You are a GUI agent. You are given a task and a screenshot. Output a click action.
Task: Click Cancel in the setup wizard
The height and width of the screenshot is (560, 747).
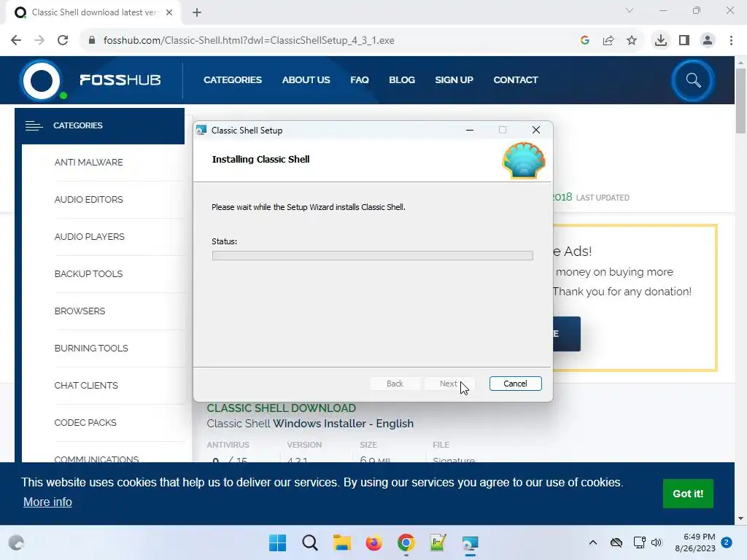[x=515, y=384]
